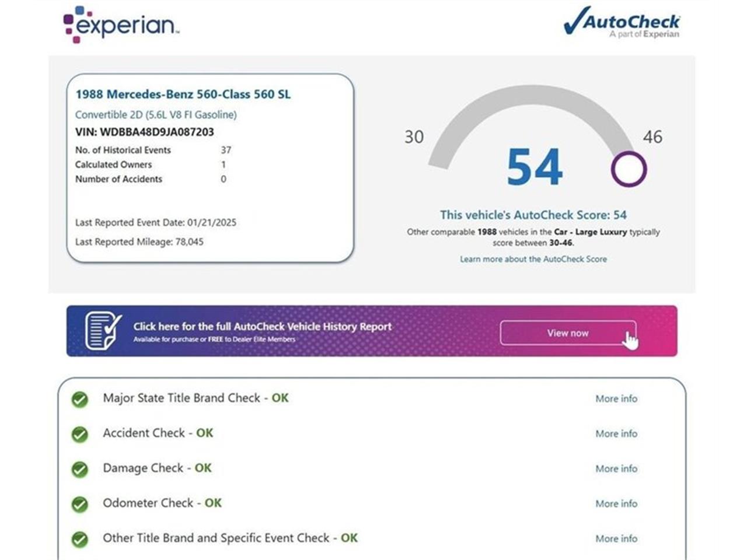Click the purple circle marker on score gauge
This screenshot has width=747, height=560.
point(629,169)
